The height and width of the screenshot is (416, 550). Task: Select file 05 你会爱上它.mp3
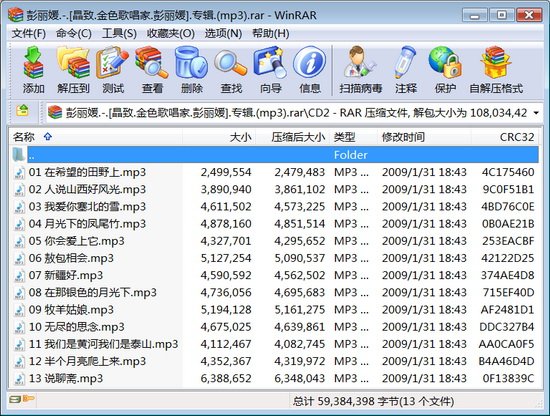pyautogui.click(x=274, y=241)
